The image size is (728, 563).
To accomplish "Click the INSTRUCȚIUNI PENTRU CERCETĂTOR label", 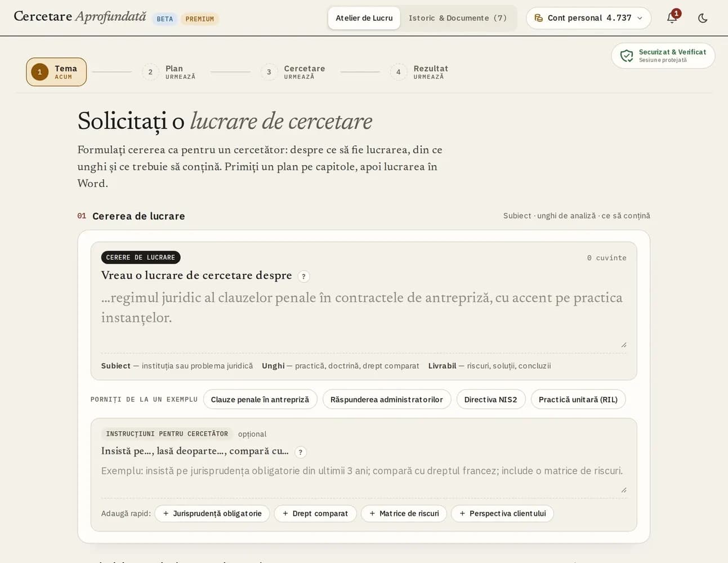I will [x=167, y=434].
